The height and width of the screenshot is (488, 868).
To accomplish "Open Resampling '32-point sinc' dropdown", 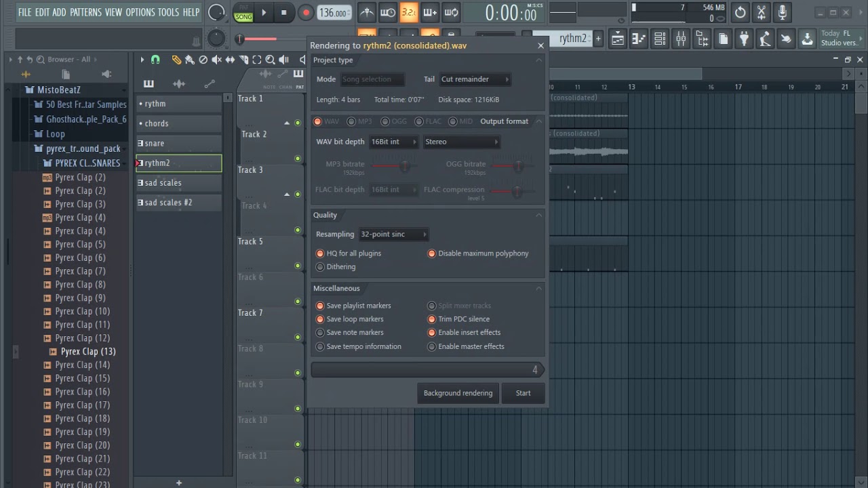I will point(393,235).
